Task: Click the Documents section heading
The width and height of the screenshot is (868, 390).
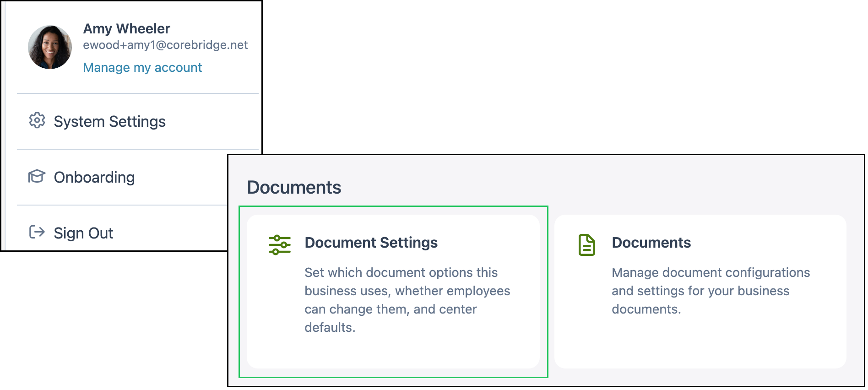Action: tap(294, 187)
